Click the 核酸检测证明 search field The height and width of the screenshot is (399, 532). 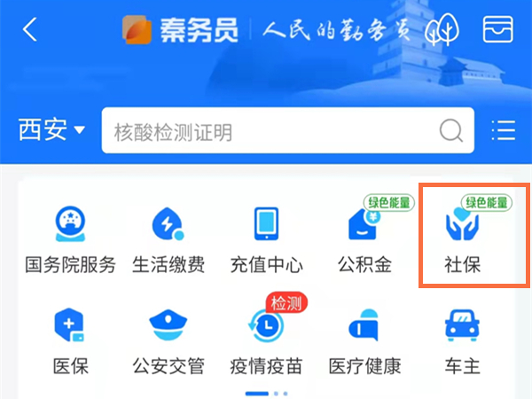pos(287,130)
